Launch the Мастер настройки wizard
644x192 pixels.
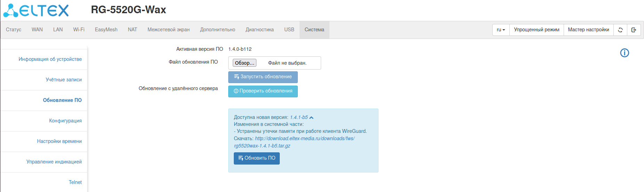click(589, 30)
